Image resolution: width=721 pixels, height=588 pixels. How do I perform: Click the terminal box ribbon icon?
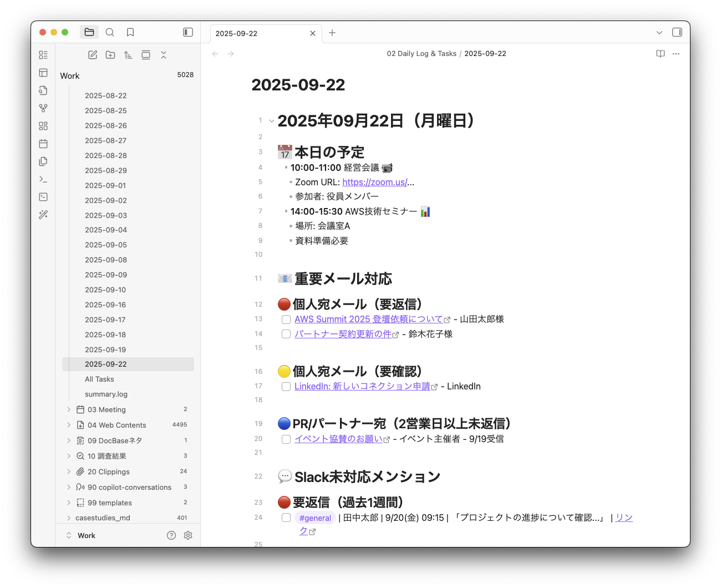point(43,197)
